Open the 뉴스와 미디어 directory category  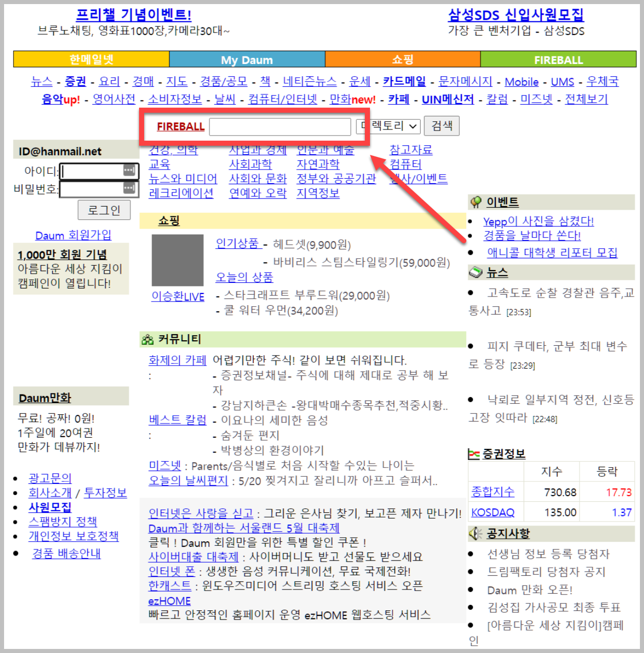pos(183,179)
